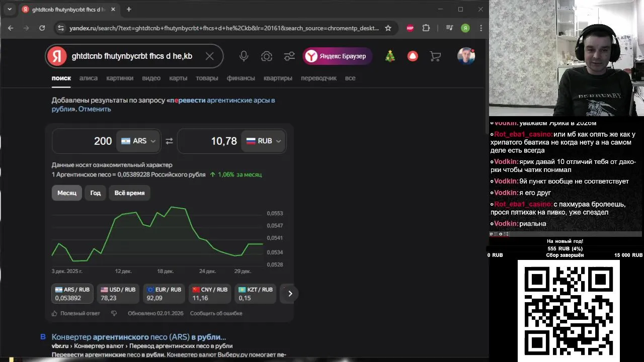The image size is (644, 362).
Task: Swap currencies with the exchange arrows
Action: point(169,141)
